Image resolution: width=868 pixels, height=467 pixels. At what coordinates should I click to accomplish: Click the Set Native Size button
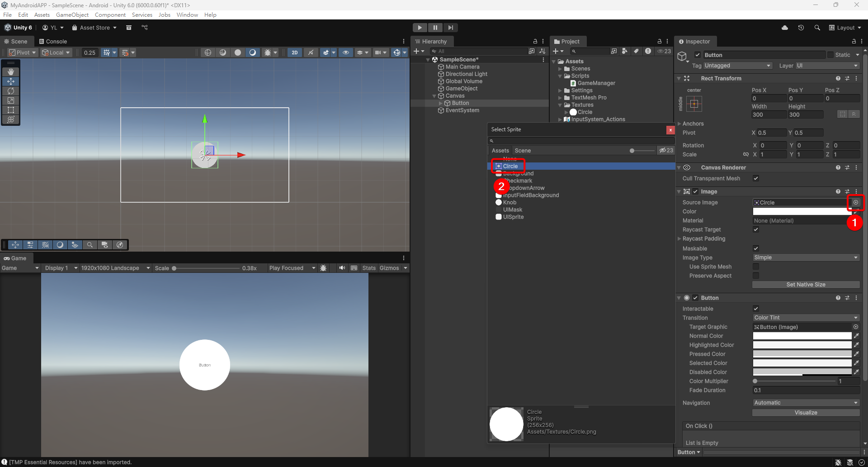[x=806, y=284]
